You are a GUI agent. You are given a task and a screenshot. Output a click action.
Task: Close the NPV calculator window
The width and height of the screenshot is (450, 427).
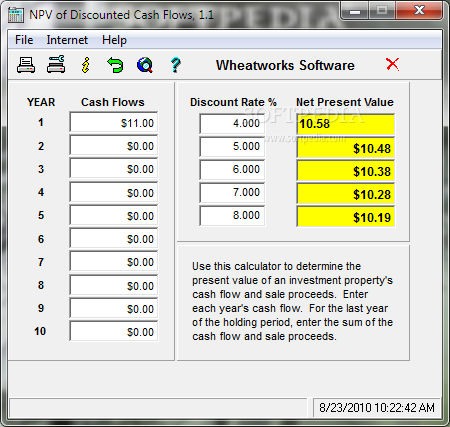[419, 11]
